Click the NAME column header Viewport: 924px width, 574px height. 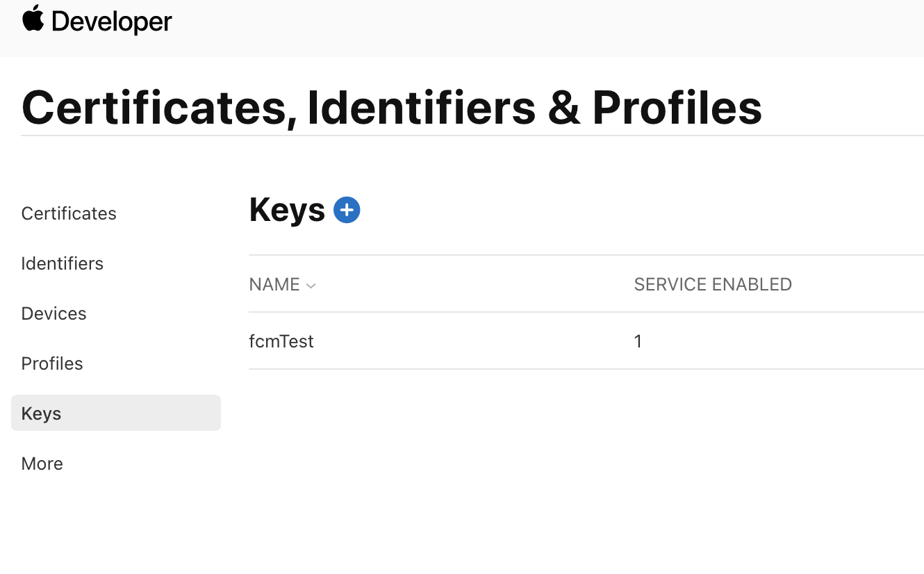274,284
